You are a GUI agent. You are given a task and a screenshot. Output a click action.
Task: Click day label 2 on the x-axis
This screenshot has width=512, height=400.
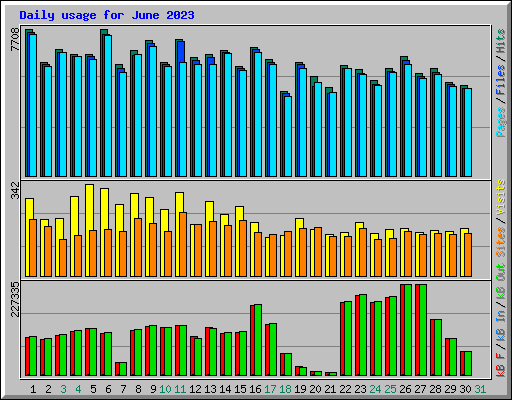pos(48,389)
